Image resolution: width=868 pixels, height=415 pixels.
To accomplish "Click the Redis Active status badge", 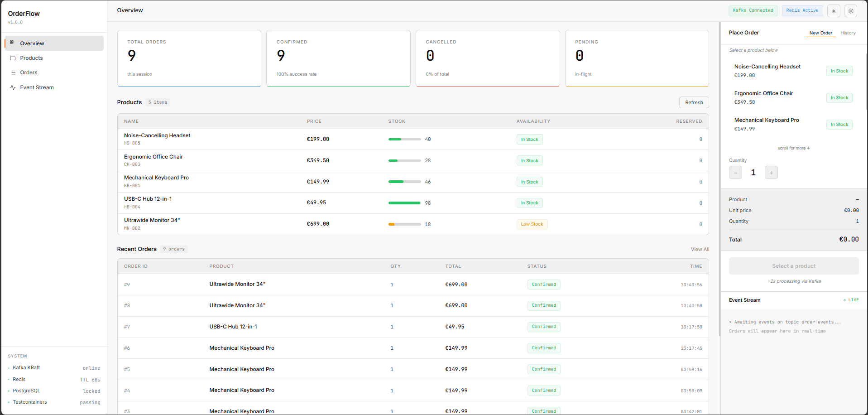I will click(x=802, y=10).
